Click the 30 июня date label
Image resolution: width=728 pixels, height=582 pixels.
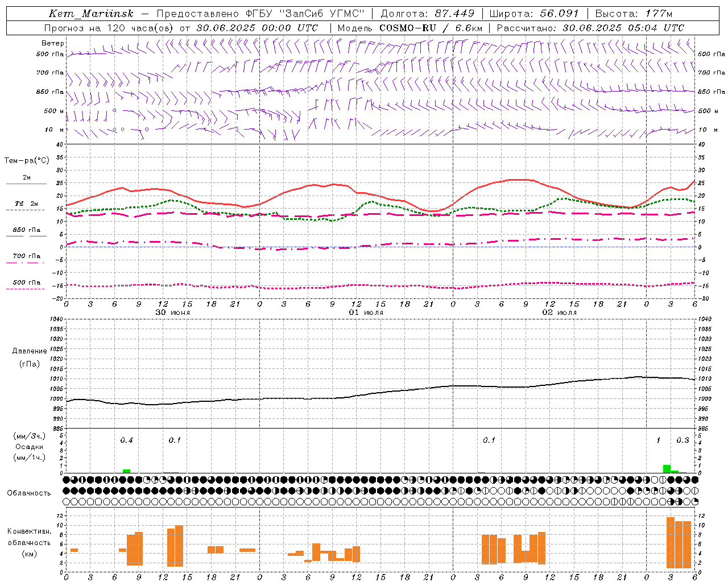click(173, 313)
